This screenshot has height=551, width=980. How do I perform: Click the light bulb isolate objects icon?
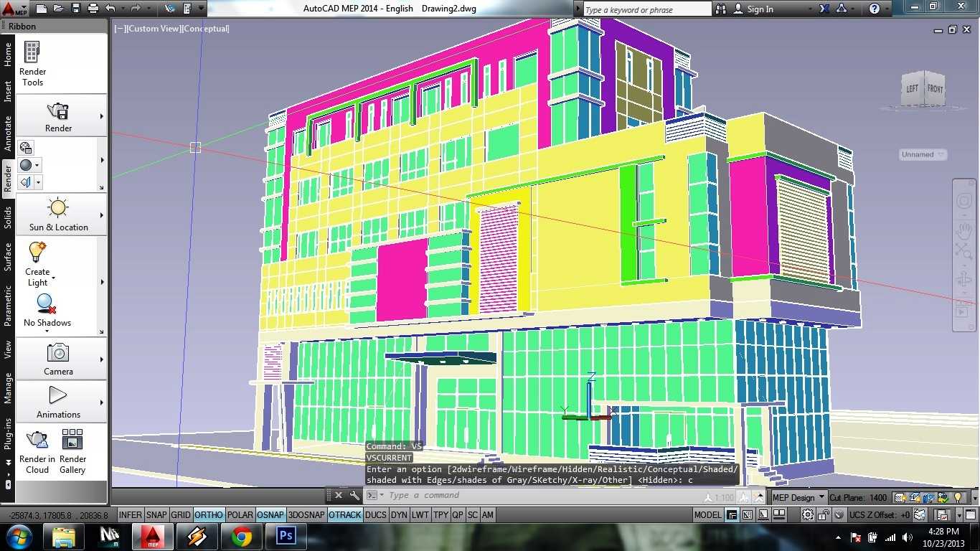(x=958, y=497)
